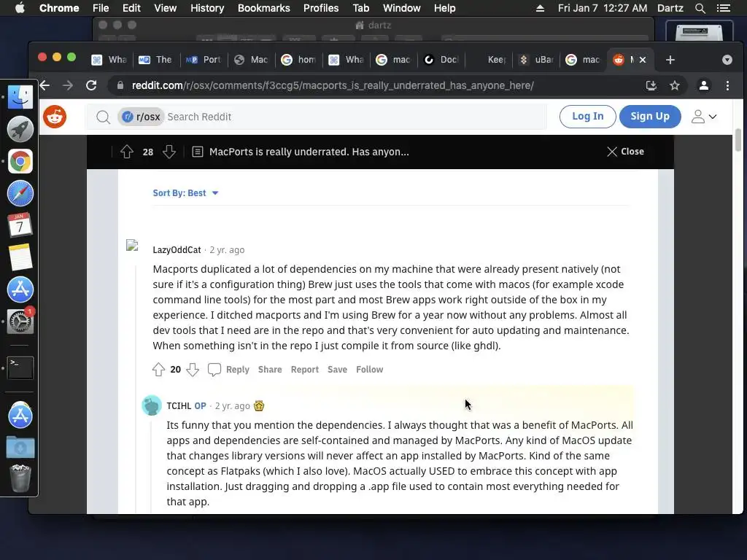Open Trash from the Dock
The image size is (747, 560).
(x=20, y=478)
